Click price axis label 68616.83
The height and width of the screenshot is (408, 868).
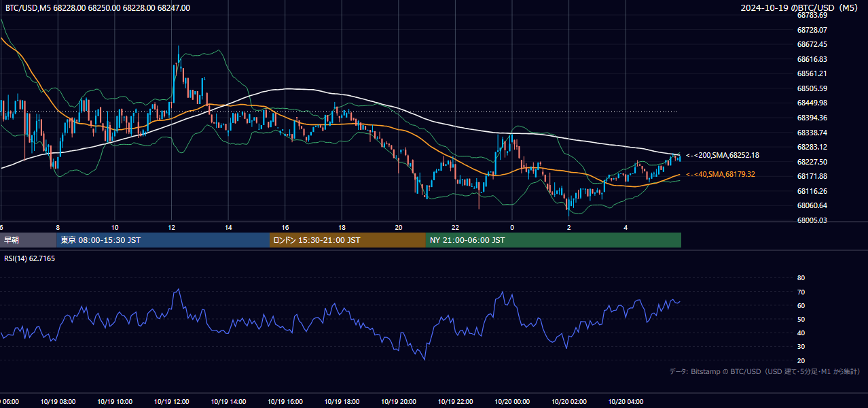pos(812,59)
